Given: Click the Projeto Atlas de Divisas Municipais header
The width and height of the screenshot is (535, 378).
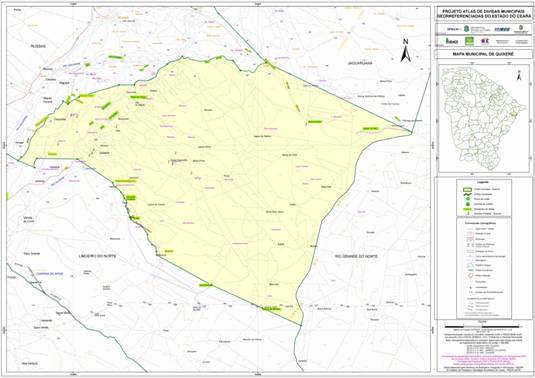Looking at the screenshot, I should 483,14.
